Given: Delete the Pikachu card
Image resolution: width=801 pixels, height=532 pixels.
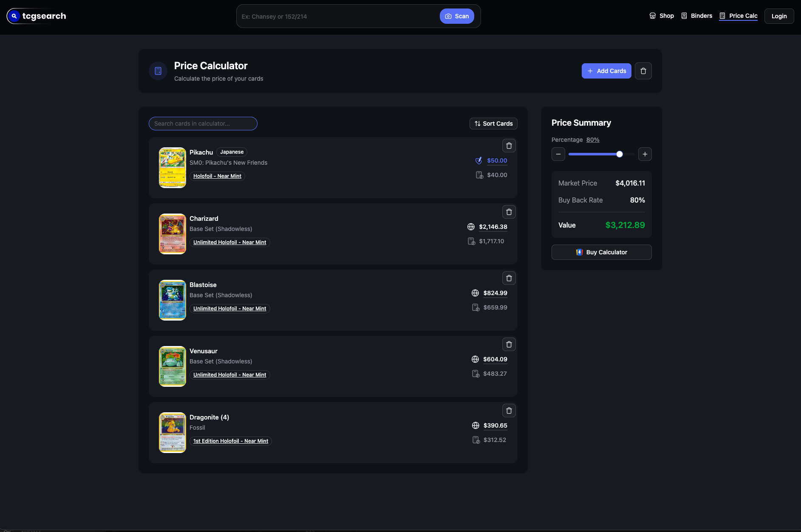Looking at the screenshot, I should [x=509, y=146].
